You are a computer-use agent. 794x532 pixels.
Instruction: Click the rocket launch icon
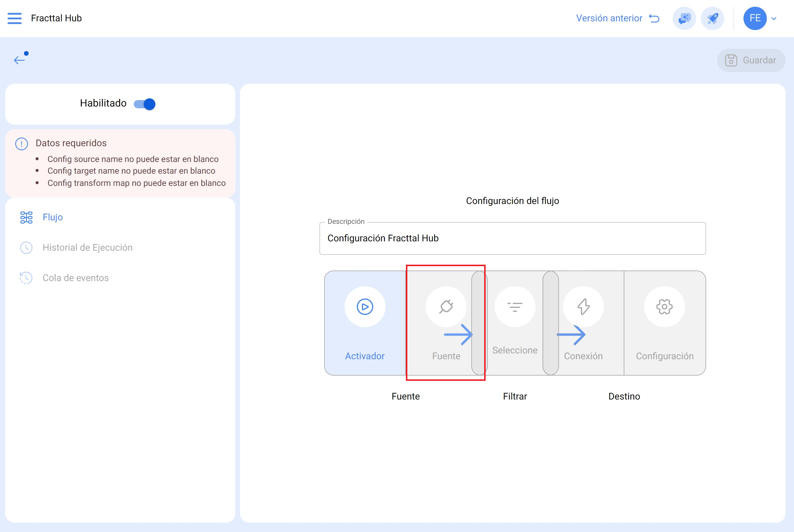712,18
